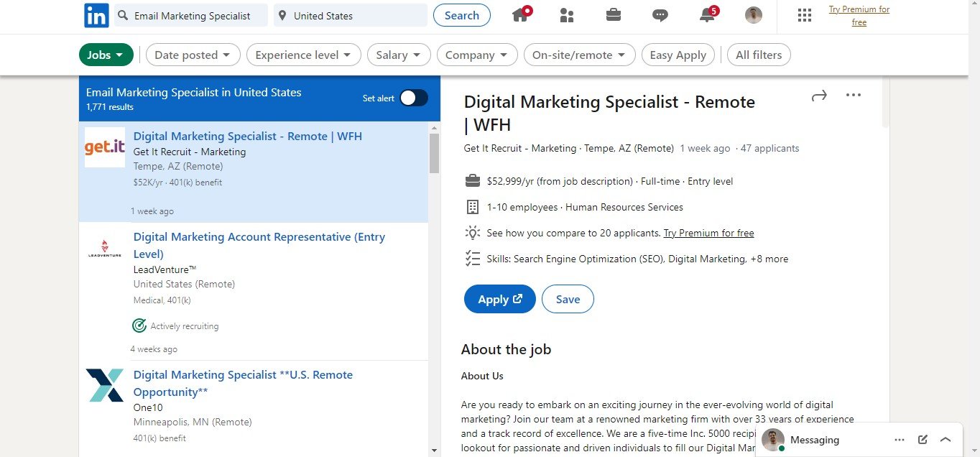Go to the Home feed icon
Viewport: 980px width, 457px height.
521,14
